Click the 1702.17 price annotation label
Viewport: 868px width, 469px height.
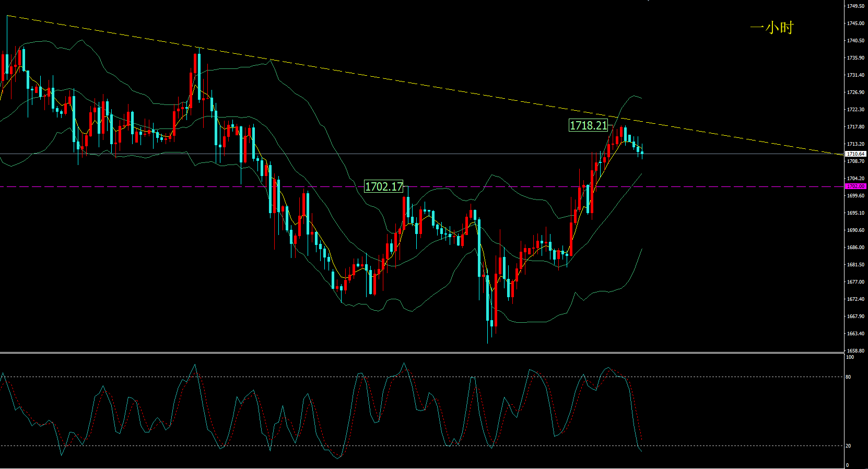pos(383,186)
